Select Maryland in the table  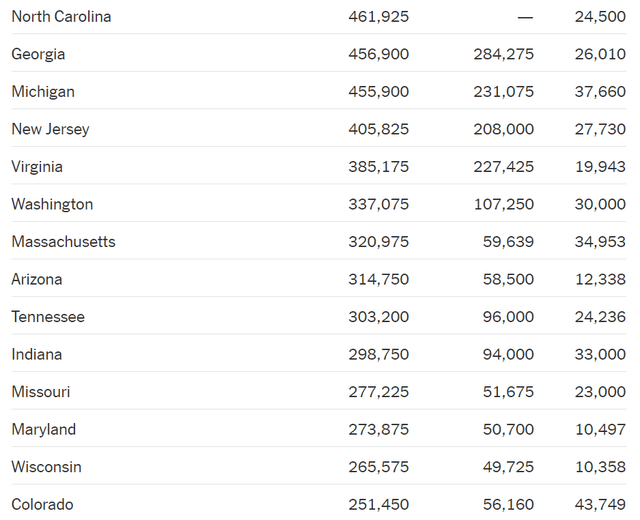click(x=44, y=429)
